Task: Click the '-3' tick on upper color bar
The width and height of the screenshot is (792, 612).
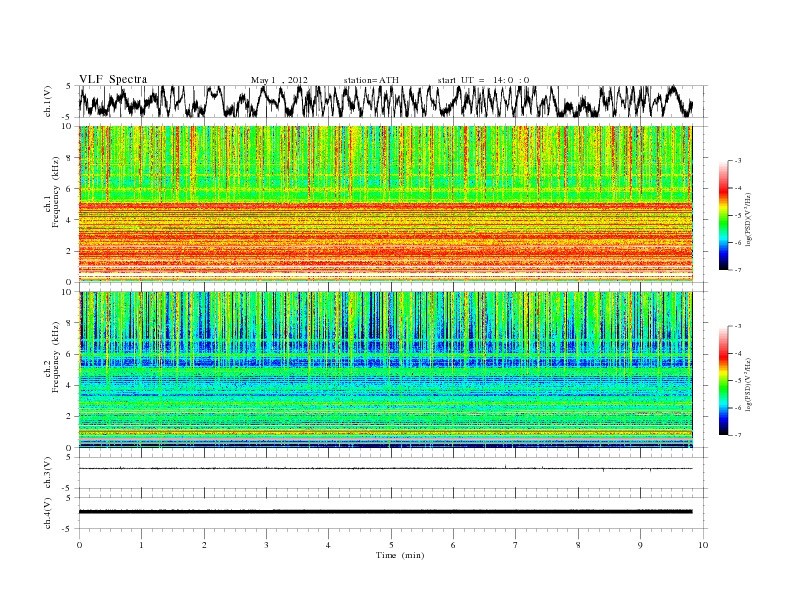Action: [x=738, y=161]
